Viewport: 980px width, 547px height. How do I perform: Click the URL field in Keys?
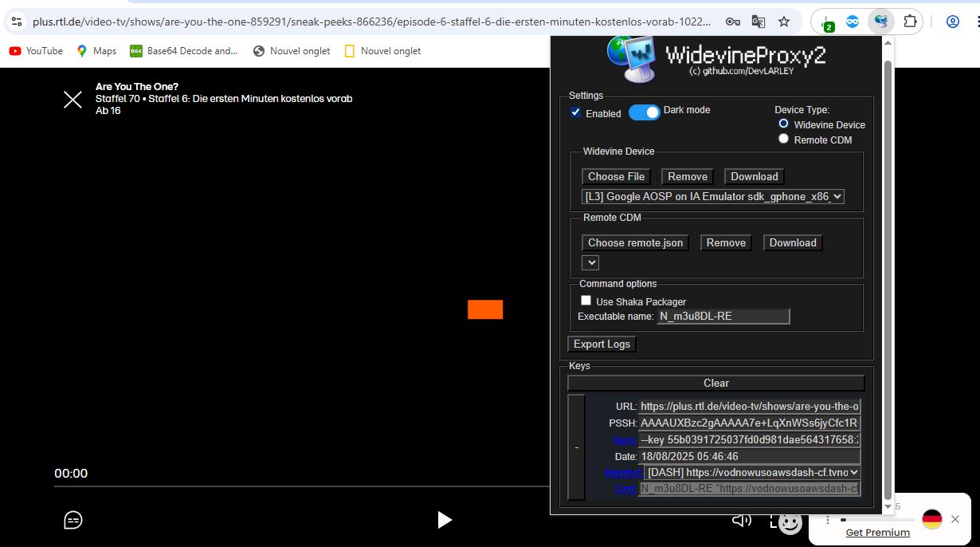click(x=750, y=406)
